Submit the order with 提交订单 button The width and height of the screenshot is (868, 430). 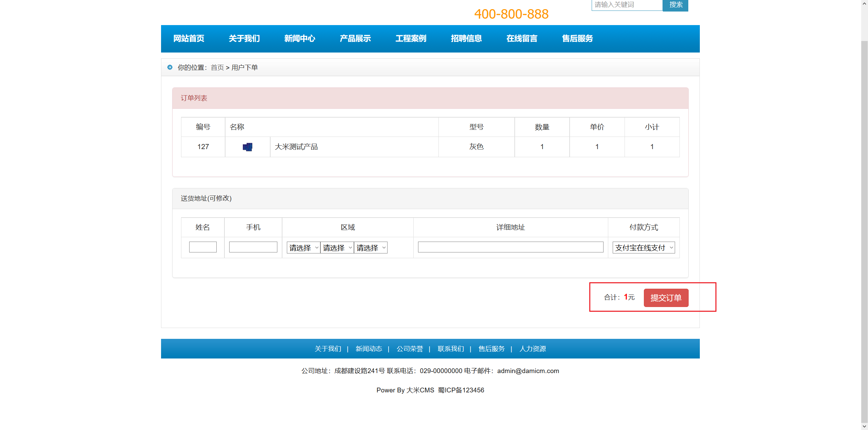666,298
